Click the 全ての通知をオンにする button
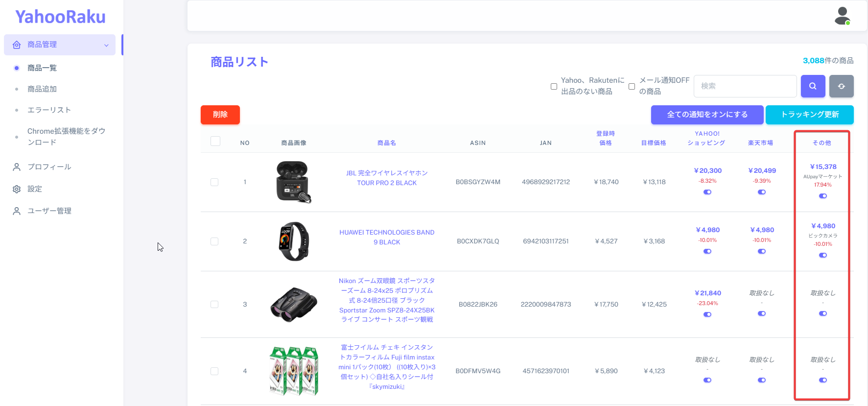The height and width of the screenshot is (406, 868). (707, 115)
